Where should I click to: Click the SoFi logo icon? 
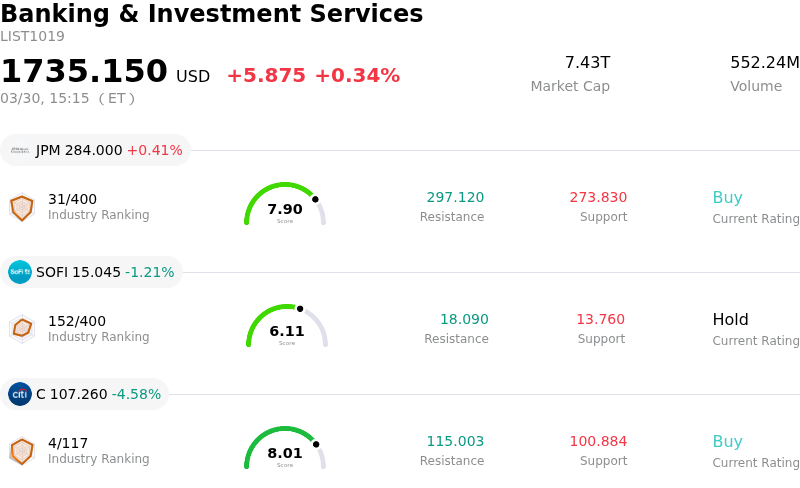[x=20, y=272]
